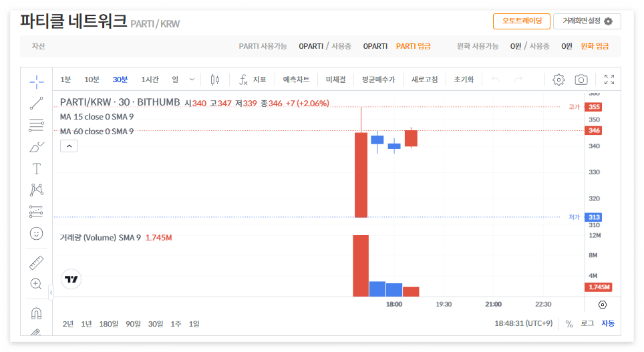Click the PARTI/KRW symbol legend title
The width and height of the screenshot is (644, 352).
point(120,102)
